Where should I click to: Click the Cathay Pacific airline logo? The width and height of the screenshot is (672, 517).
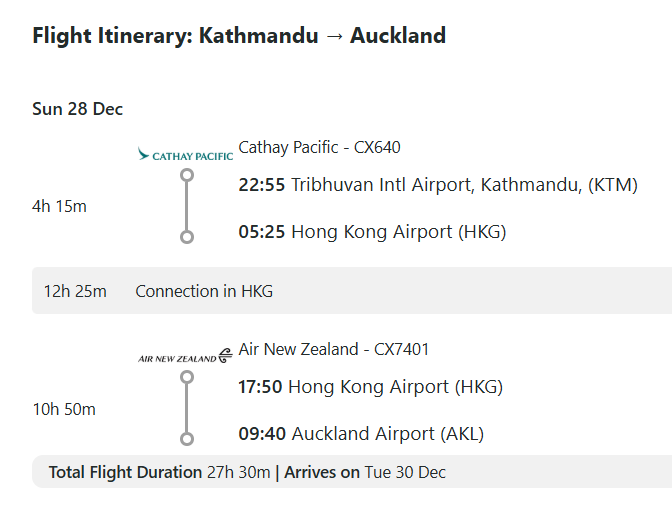click(x=185, y=155)
